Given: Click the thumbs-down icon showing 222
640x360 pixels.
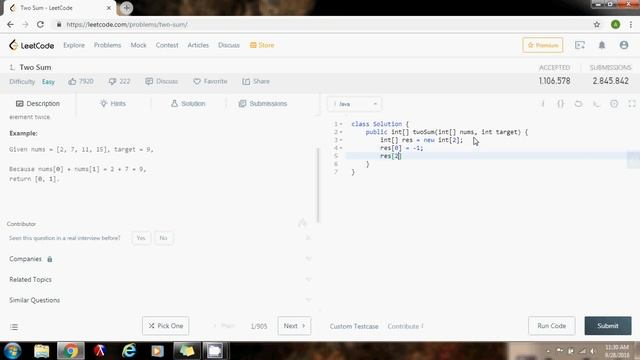Looking at the screenshot, I should click(112, 82).
